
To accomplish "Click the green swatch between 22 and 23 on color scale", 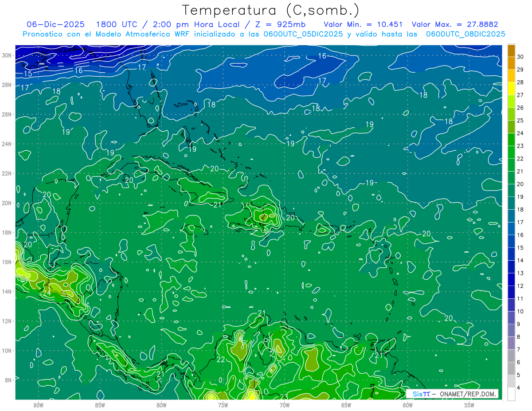I will coord(511,152).
